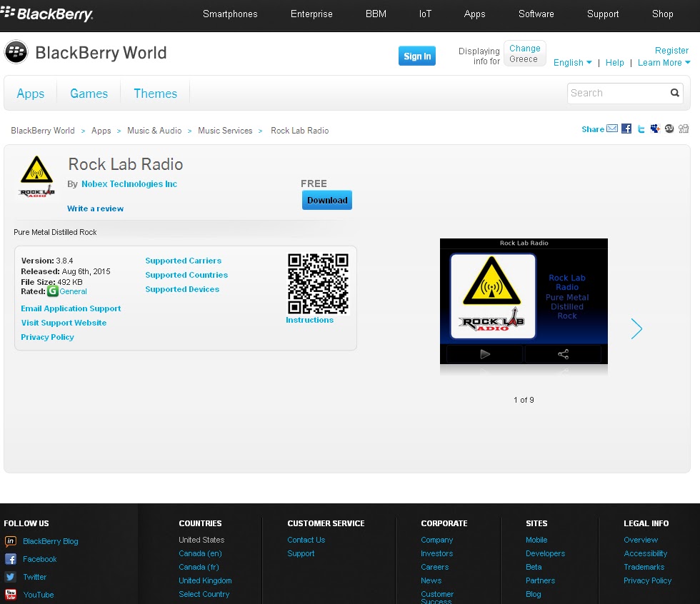
Task: Open the Support top menu
Action: tap(603, 14)
